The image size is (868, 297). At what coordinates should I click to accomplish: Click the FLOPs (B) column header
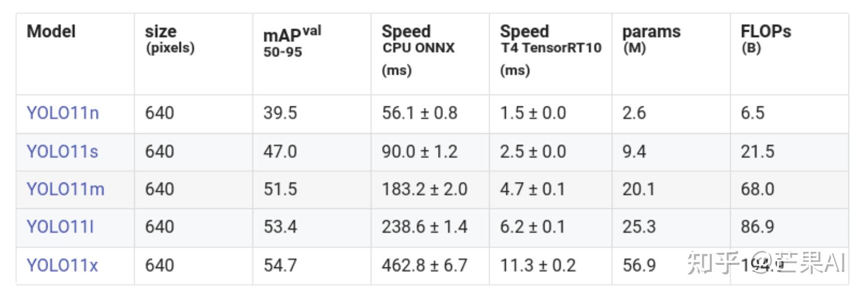tap(766, 39)
